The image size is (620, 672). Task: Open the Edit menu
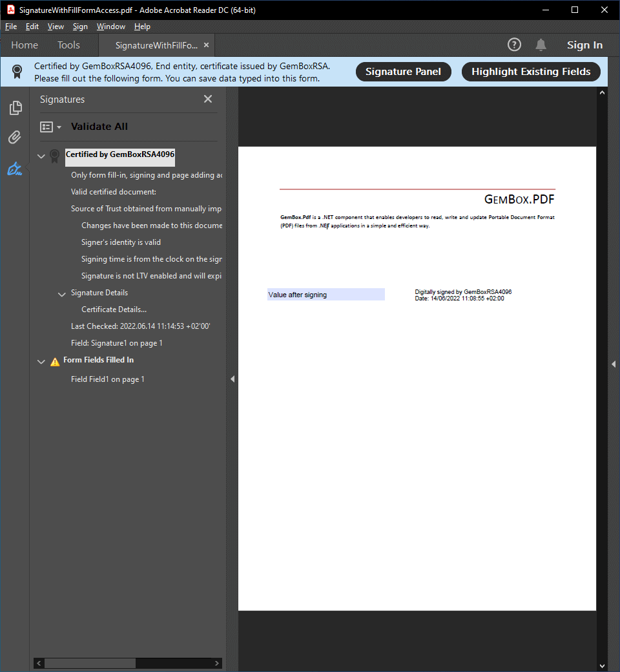click(32, 26)
